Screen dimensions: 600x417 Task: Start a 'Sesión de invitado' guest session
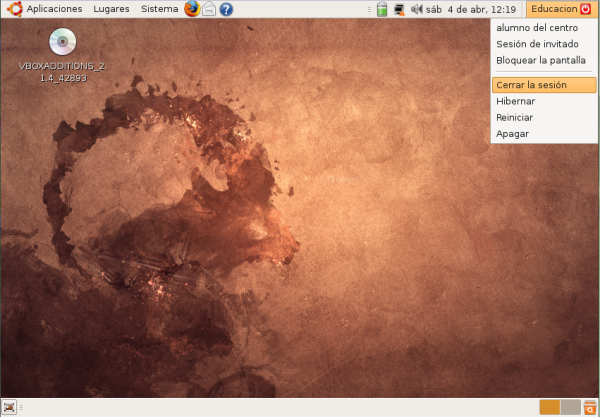tap(537, 44)
